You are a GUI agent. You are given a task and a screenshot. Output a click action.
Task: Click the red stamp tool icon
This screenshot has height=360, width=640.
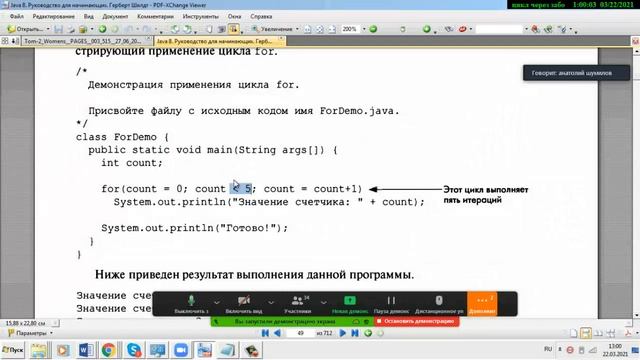(462, 29)
